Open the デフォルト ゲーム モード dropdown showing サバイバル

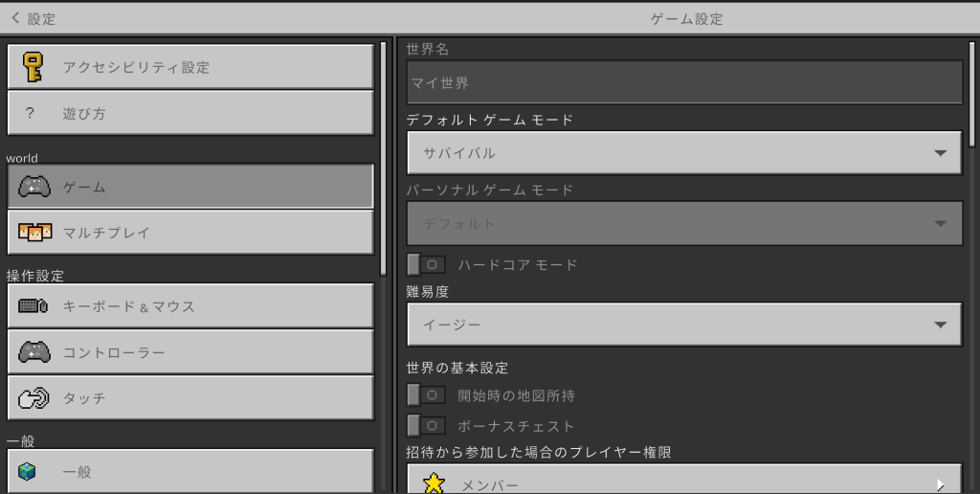(x=683, y=153)
